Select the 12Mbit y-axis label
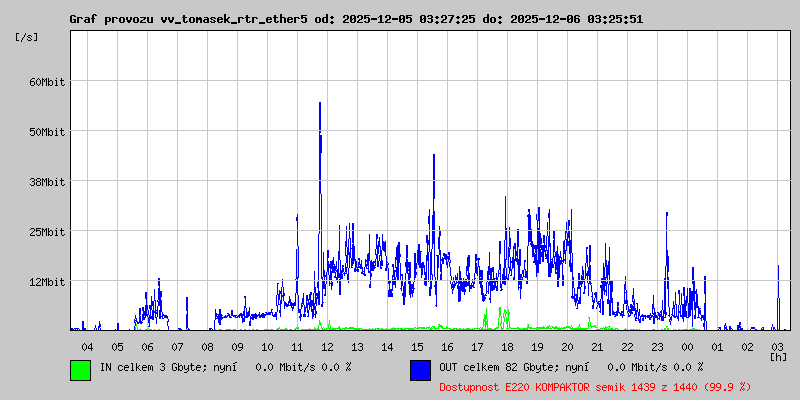The height and width of the screenshot is (400, 800). [x=47, y=282]
